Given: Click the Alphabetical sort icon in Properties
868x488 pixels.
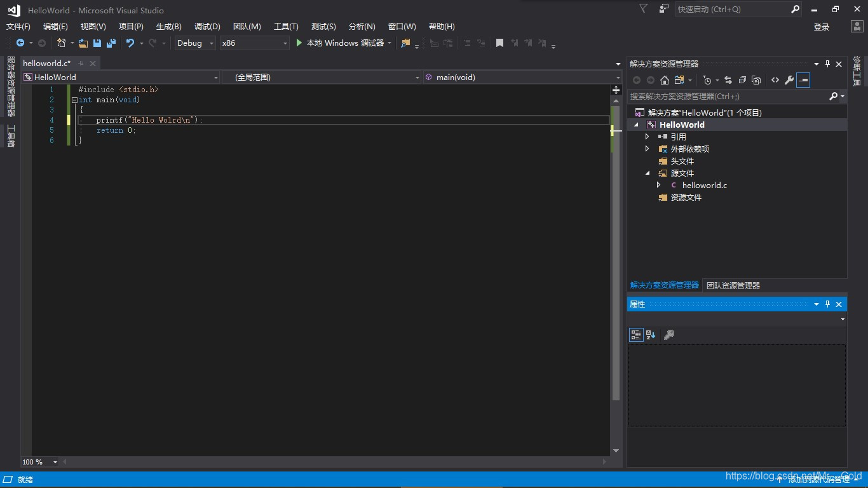Looking at the screenshot, I should (x=651, y=335).
